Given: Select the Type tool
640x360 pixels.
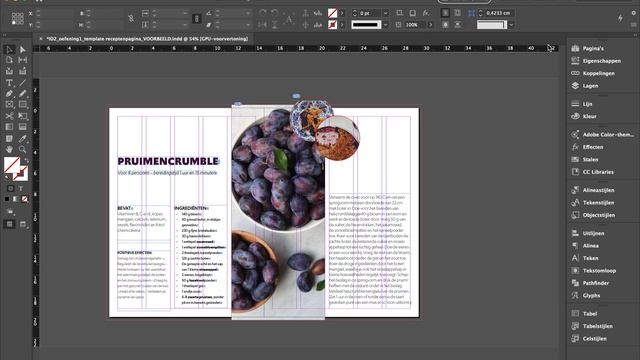Looking at the screenshot, I should (9, 83).
